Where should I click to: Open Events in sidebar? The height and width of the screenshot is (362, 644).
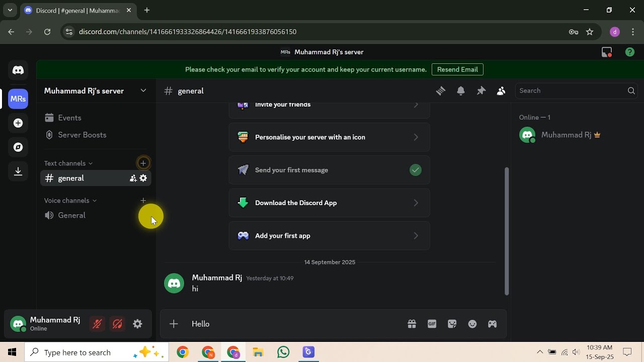point(96,118)
